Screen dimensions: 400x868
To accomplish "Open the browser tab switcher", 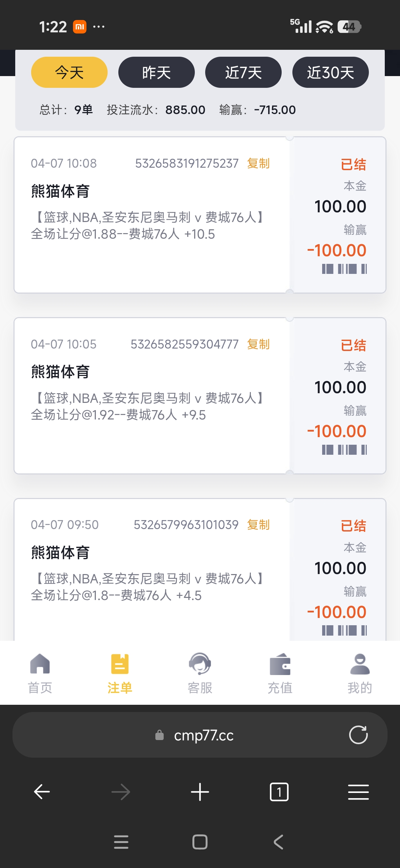I will (279, 792).
